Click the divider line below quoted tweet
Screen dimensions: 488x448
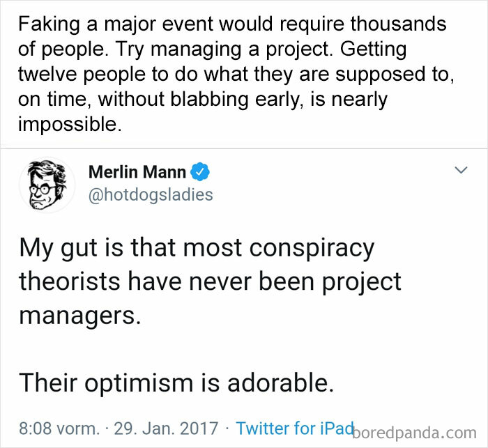(x=244, y=148)
